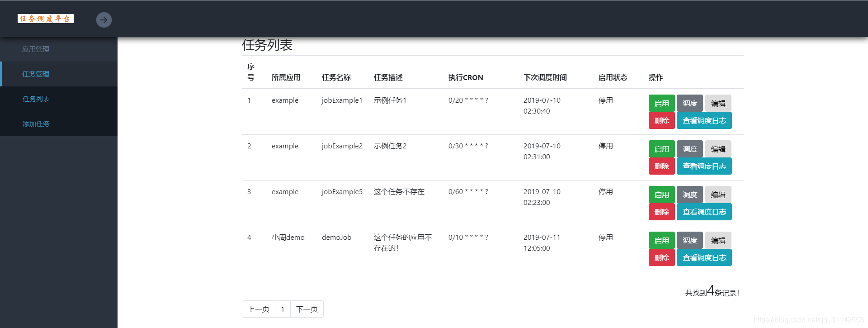Click the 操作 column header
868x328 pixels.
tap(656, 77)
